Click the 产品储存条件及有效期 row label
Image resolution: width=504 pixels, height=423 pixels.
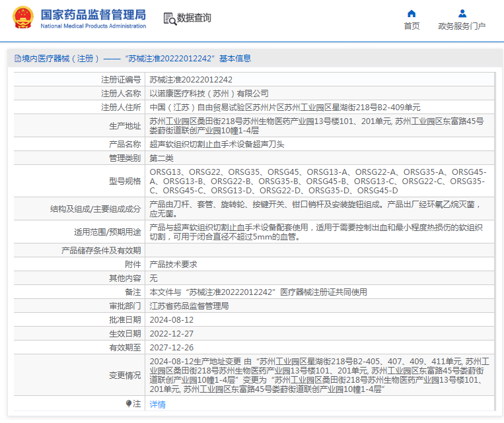(x=101, y=251)
